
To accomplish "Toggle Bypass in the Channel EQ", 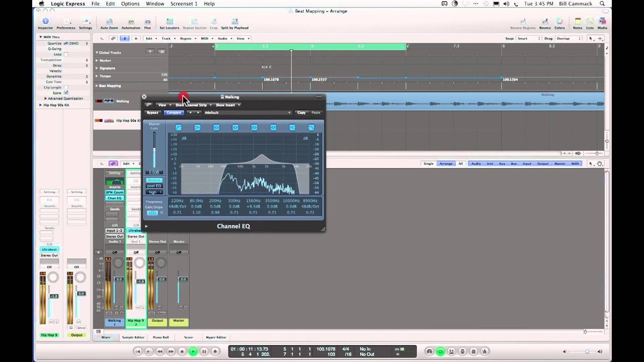I will tap(152, 113).
